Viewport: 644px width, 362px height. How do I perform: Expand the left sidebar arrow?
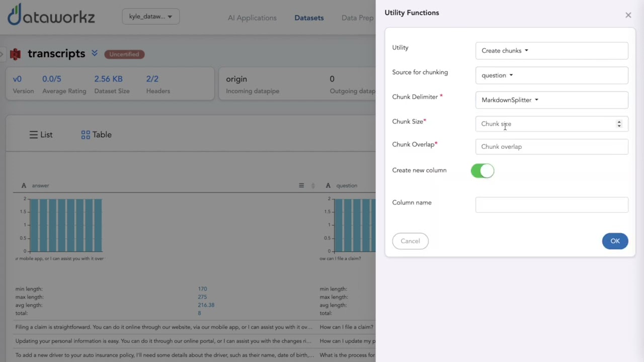(x=2, y=54)
